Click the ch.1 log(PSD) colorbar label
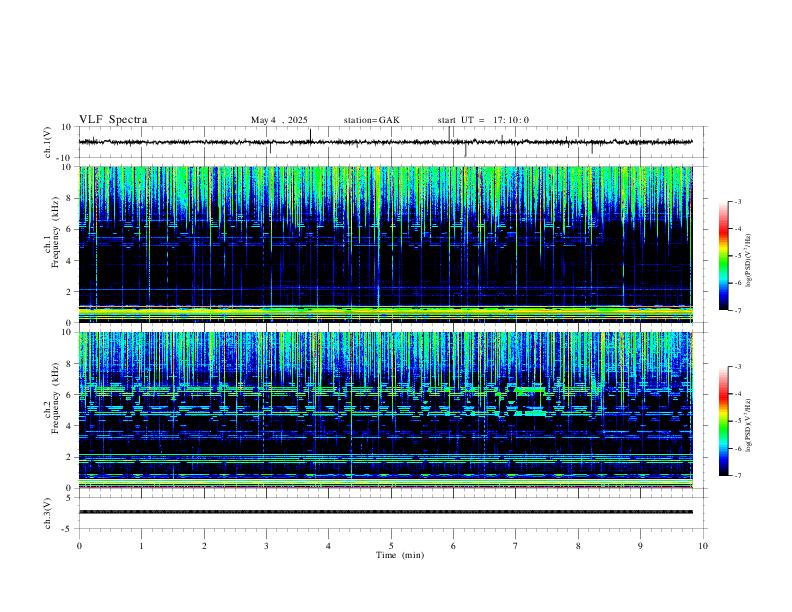Screen dimensions: 792x612 [748, 260]
